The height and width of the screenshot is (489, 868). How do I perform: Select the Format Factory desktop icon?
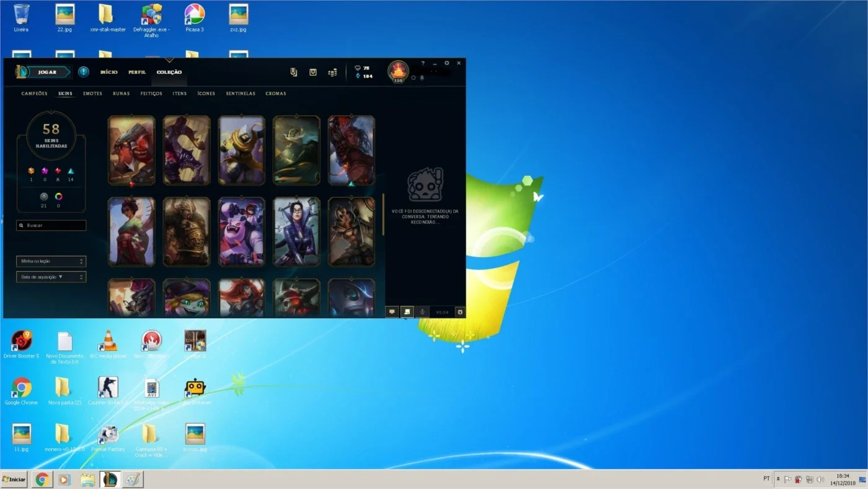point(108,437)
